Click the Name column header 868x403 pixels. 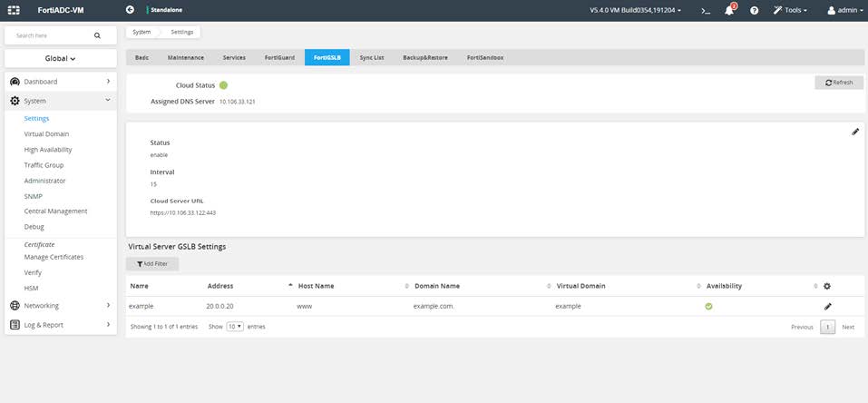(x=139, y=286)
